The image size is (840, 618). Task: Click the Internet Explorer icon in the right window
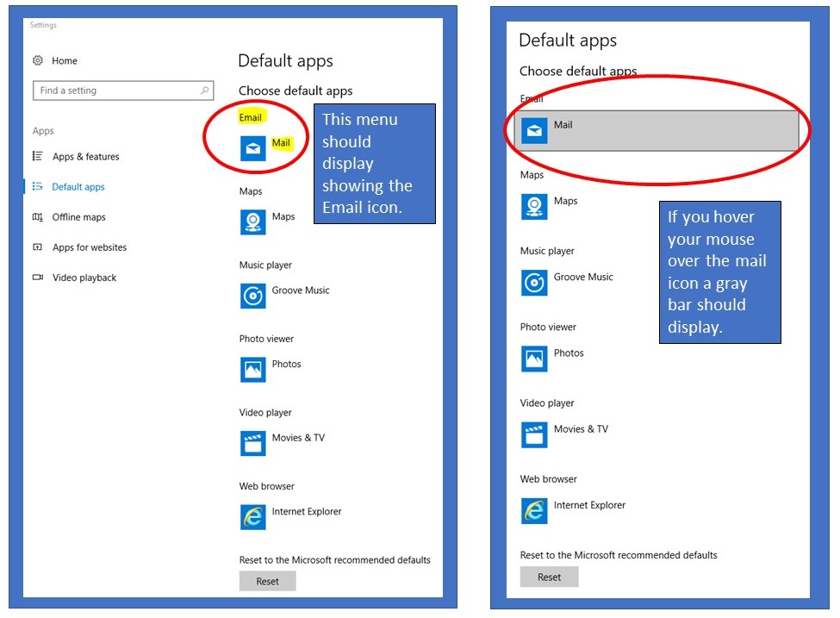(x=534, y=511)
